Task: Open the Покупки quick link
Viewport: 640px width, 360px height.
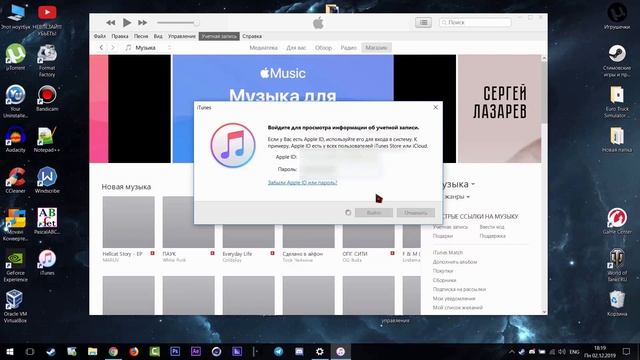Action: coord(443,271)
